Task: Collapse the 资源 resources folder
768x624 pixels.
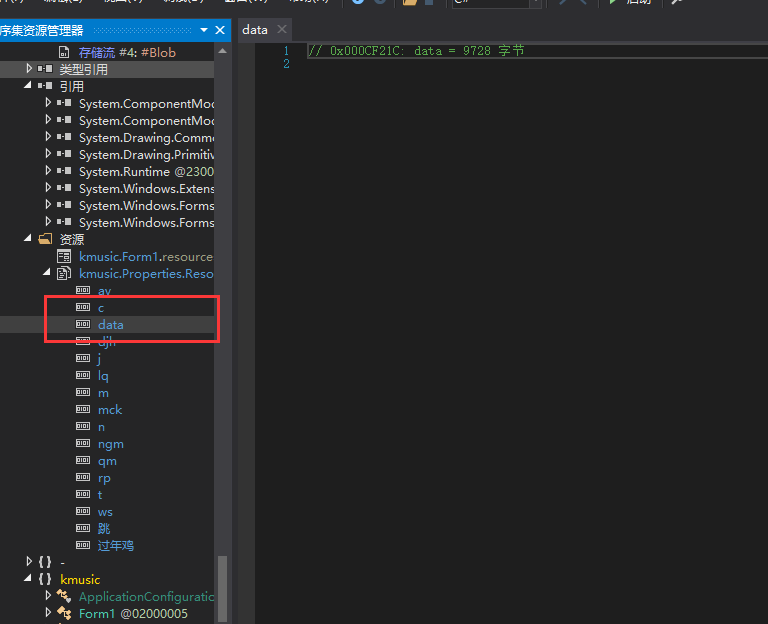Action: pos(30,239)
